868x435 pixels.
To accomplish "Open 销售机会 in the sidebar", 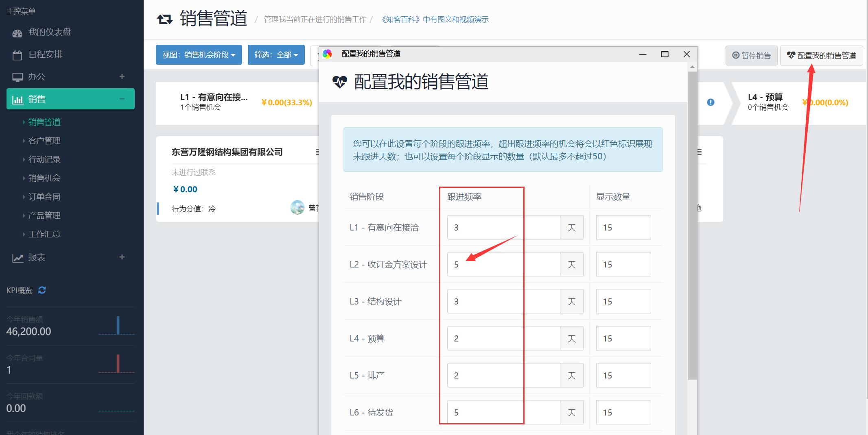I will pyautogui.click(x=44, y=178).
